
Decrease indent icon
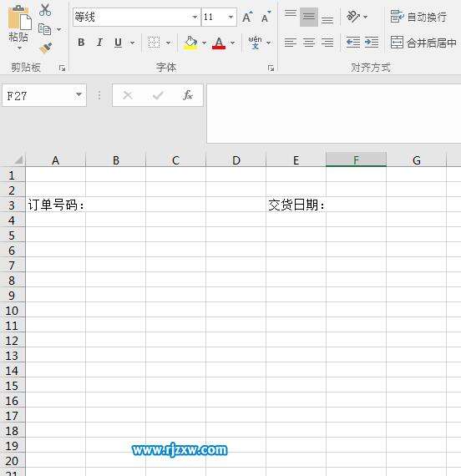(x=353, y=43)
